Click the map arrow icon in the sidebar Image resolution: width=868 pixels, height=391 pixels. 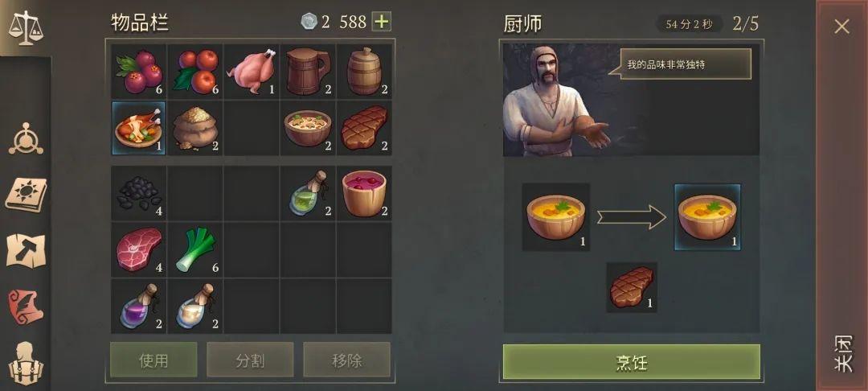[26, 251]
